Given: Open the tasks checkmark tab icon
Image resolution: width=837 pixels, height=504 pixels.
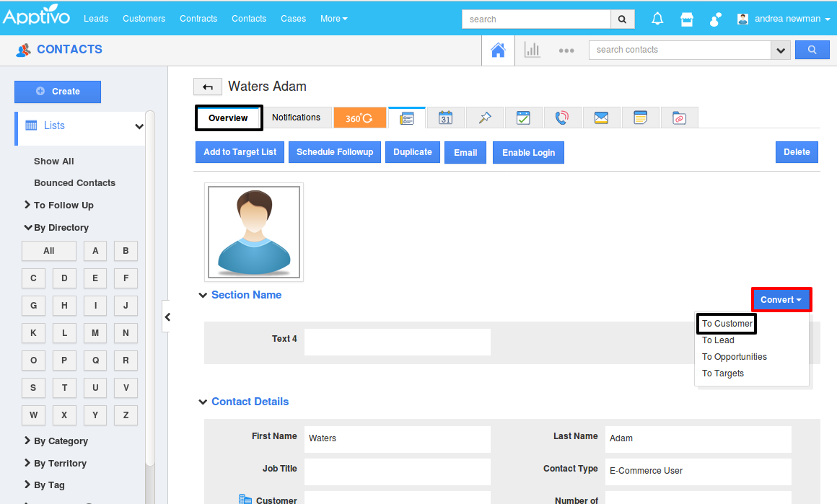Looking at the screenshot, I should click(x=523, y=118).
